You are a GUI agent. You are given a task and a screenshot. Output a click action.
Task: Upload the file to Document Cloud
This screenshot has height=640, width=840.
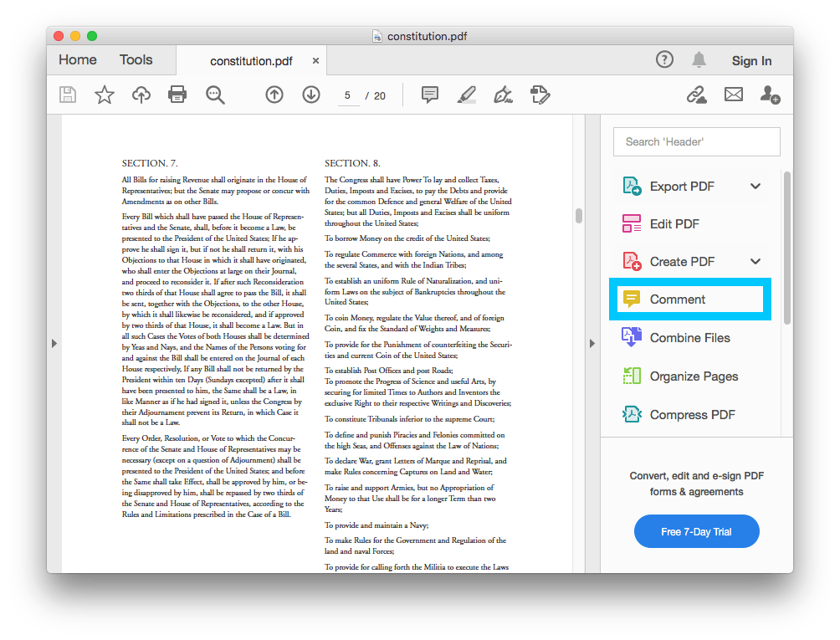pos(141,95)
